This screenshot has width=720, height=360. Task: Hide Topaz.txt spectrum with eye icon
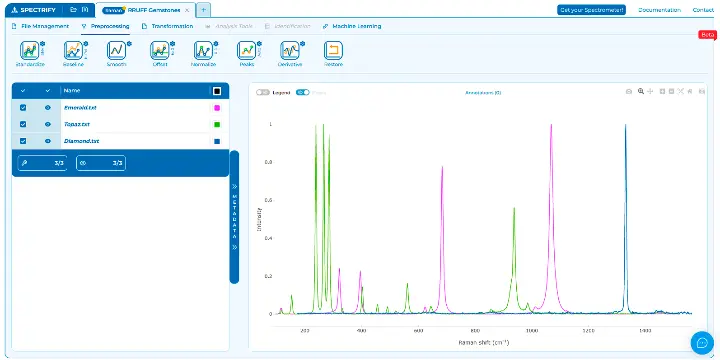(48, 124)
